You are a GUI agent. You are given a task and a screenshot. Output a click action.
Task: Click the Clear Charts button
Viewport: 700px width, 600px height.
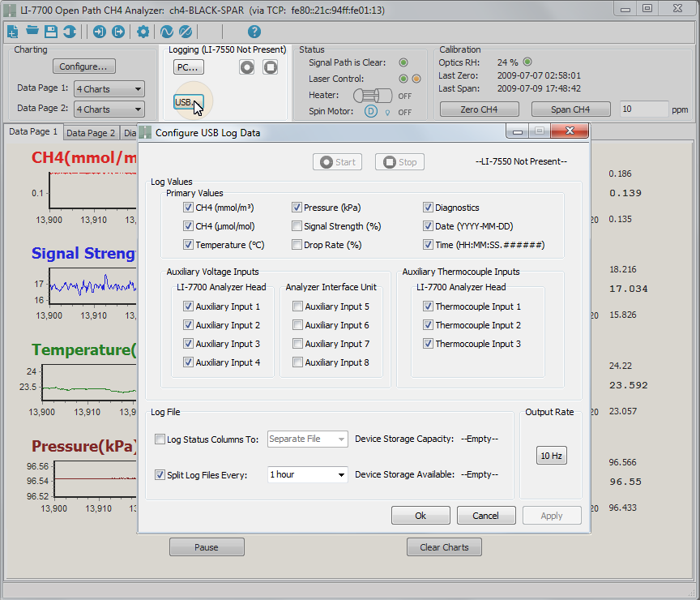[x=444, y=547]
